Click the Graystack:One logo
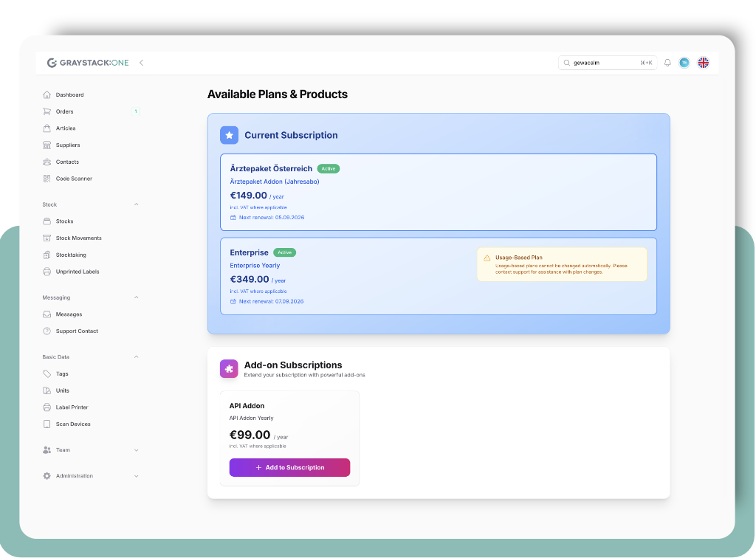 [88, 63]
